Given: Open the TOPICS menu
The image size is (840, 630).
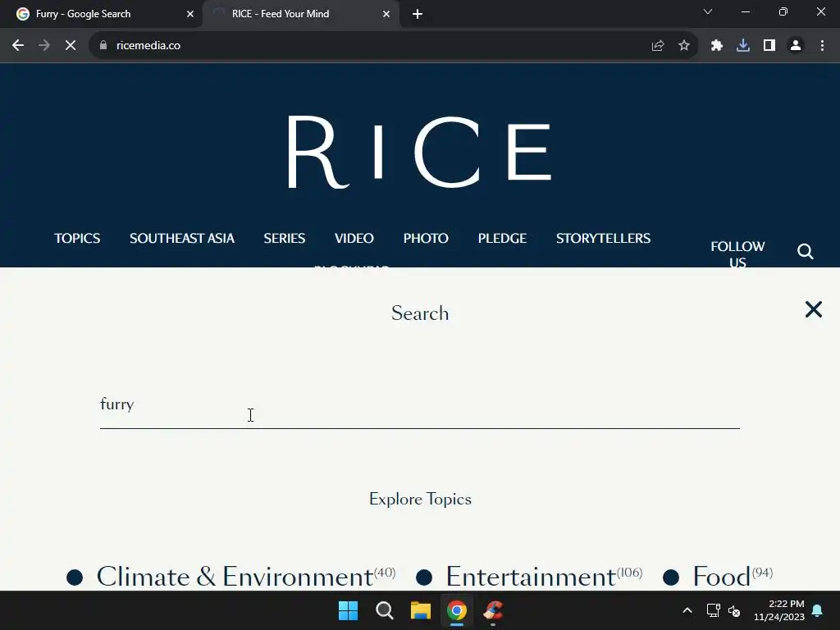Looking at the screenshot, I should point(77,239).
